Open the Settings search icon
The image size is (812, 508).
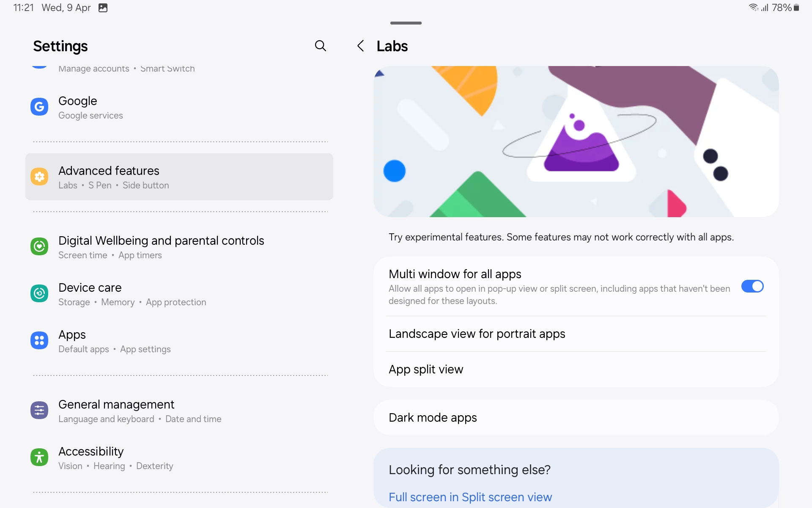pyautogui.click(x=321, y=46)
